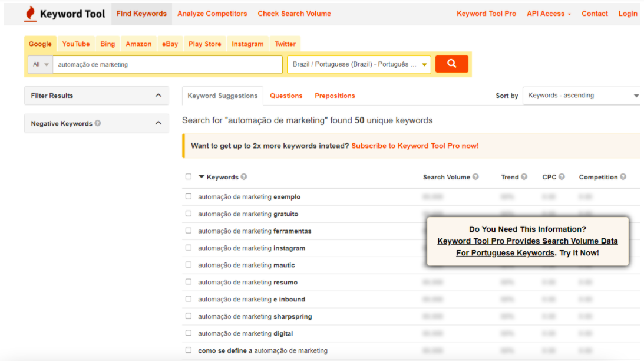The height and width of the screenshot is (361, 644).
Task: Go to Keyword Tool Pro page
Action: tap(486, 14)
